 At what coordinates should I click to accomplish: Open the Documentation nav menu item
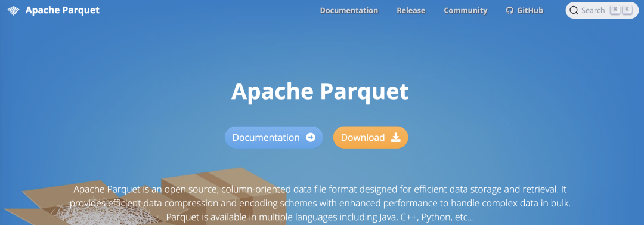(x=349, y=10)
